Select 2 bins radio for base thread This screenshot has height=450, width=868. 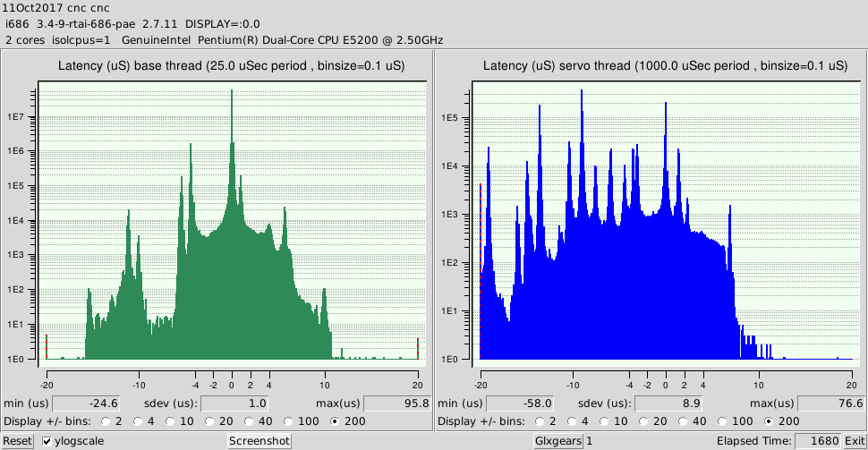coord(106,421)
